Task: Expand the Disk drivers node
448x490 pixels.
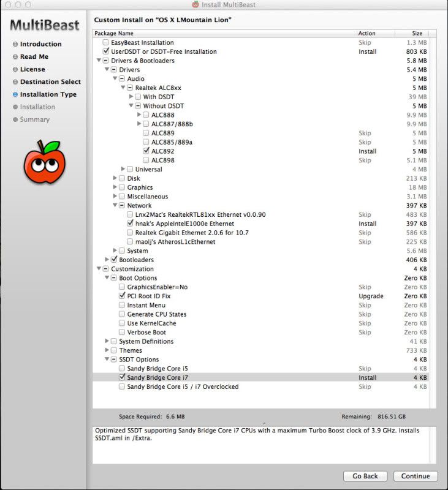Action: pos(115,178)
